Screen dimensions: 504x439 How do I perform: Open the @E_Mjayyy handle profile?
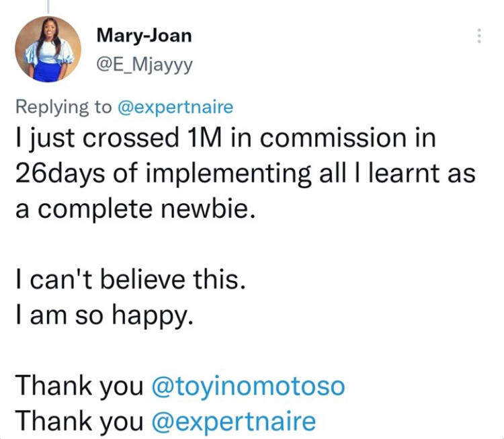145,65
